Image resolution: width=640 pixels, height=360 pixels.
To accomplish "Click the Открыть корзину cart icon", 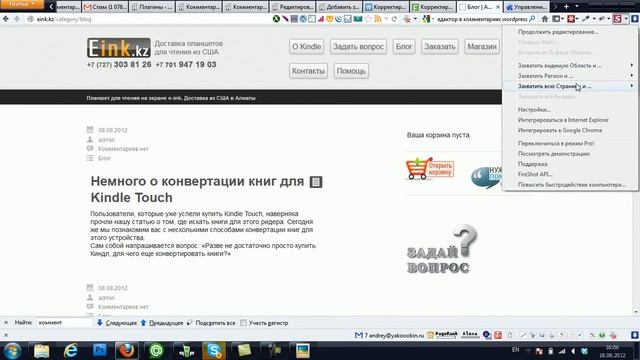I will tap(430, 169).
